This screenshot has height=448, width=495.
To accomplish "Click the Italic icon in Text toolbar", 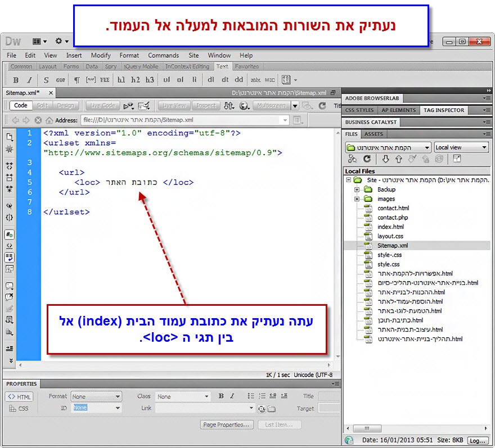I will (29, 80).
